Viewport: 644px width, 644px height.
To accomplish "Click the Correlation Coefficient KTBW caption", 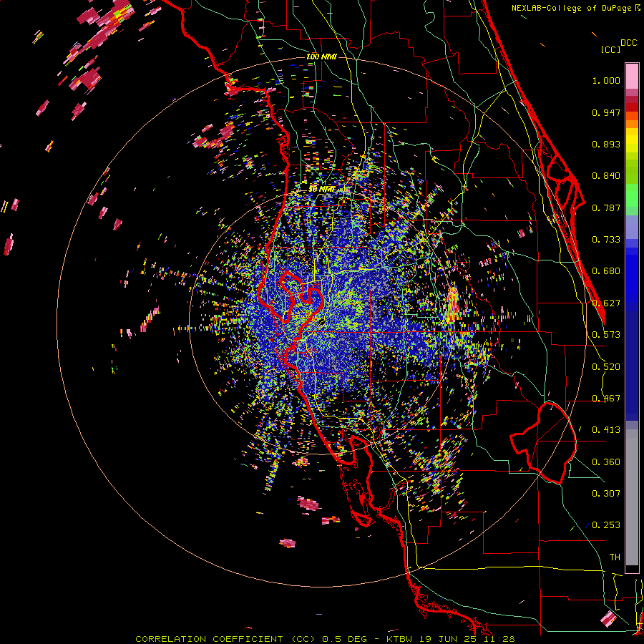I will pyautogui.click(x=325, y=639).
